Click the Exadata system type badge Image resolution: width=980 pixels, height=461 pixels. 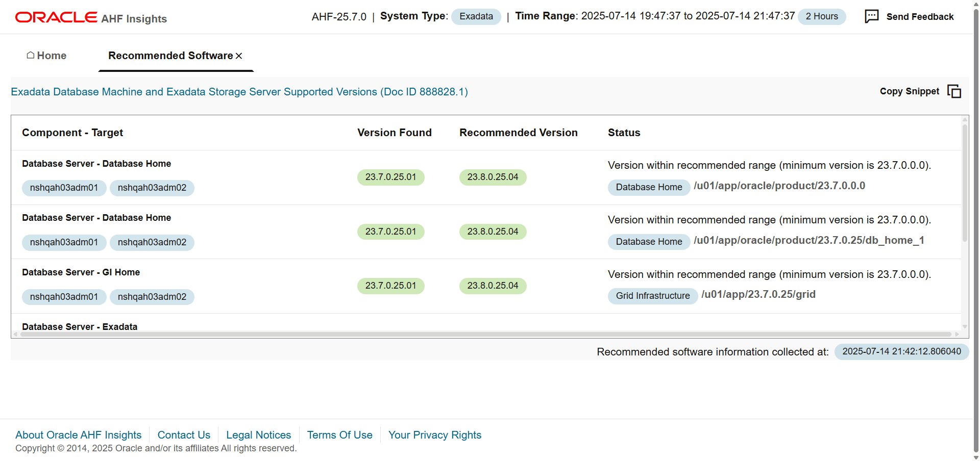click(x=476, y=16)
